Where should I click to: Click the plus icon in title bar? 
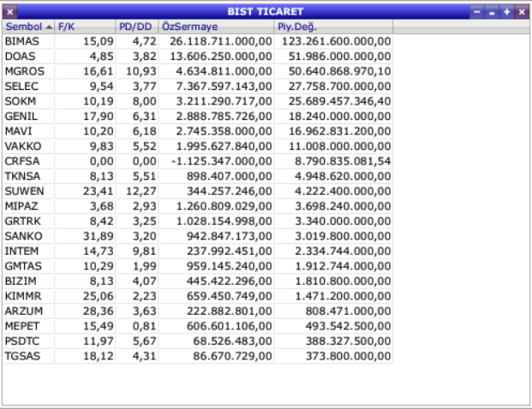(x=506, y=12)
